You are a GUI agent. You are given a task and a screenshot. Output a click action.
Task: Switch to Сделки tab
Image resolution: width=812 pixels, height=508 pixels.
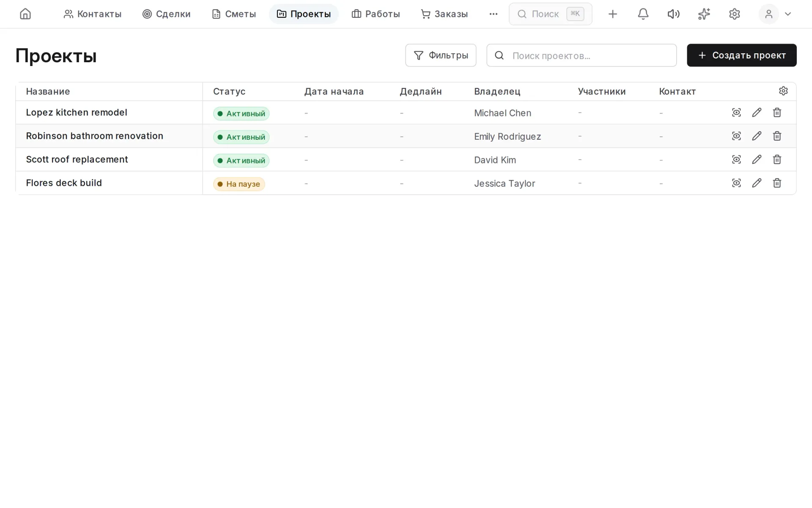click(x=167, y=14)
